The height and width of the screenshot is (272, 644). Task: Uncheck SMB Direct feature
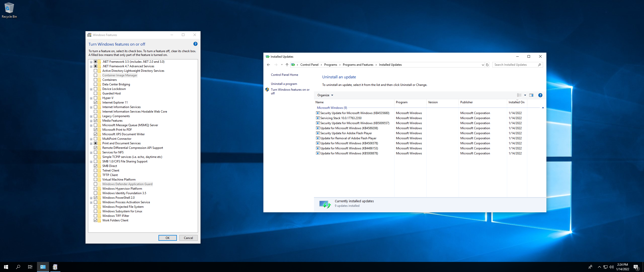coord(96,166)
